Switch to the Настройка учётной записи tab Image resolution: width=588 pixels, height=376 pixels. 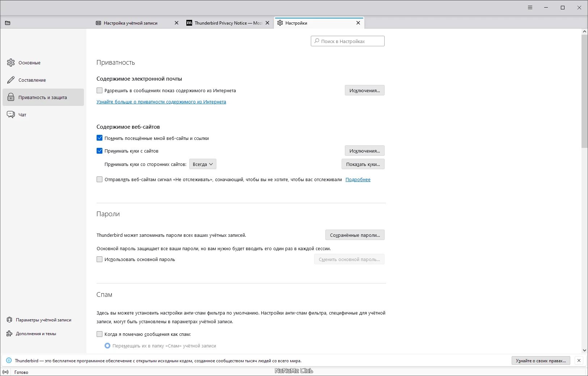(x=137, y=23)
